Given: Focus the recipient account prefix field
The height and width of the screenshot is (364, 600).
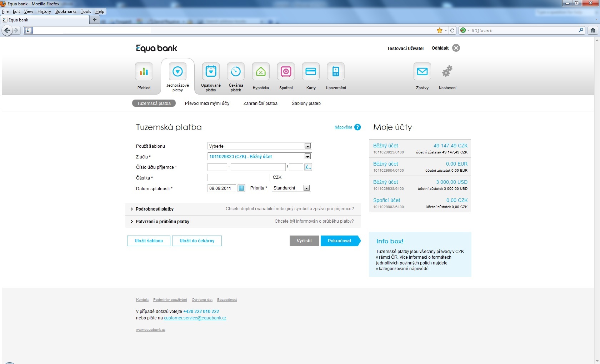Looking at the screenshot, I should 217,167.
